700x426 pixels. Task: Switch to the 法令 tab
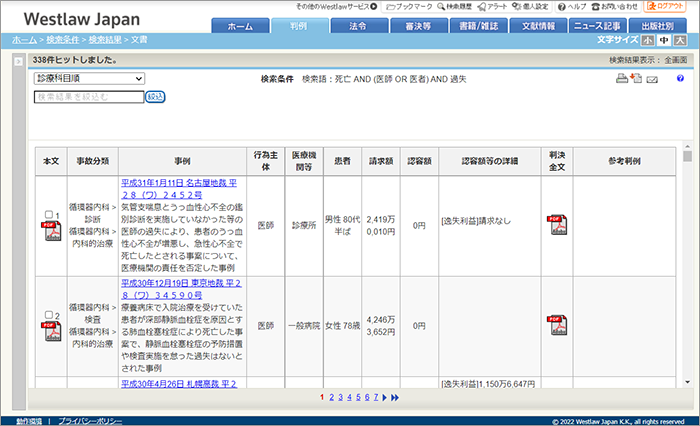click(357, 26)
